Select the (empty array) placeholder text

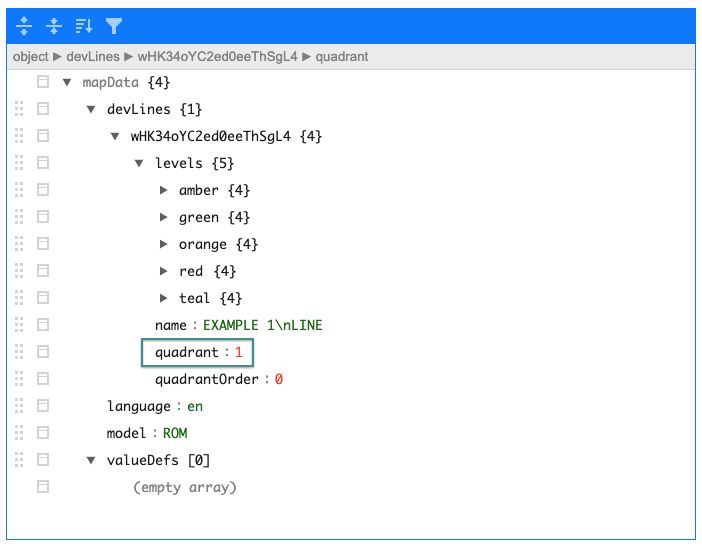(x=184, y=487)
